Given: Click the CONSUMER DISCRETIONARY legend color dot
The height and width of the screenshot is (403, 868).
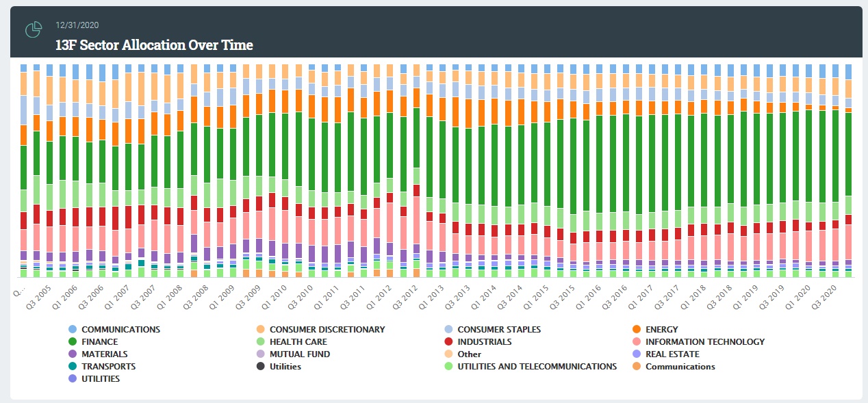Looking at the screenshot, I should coord(260,330).
